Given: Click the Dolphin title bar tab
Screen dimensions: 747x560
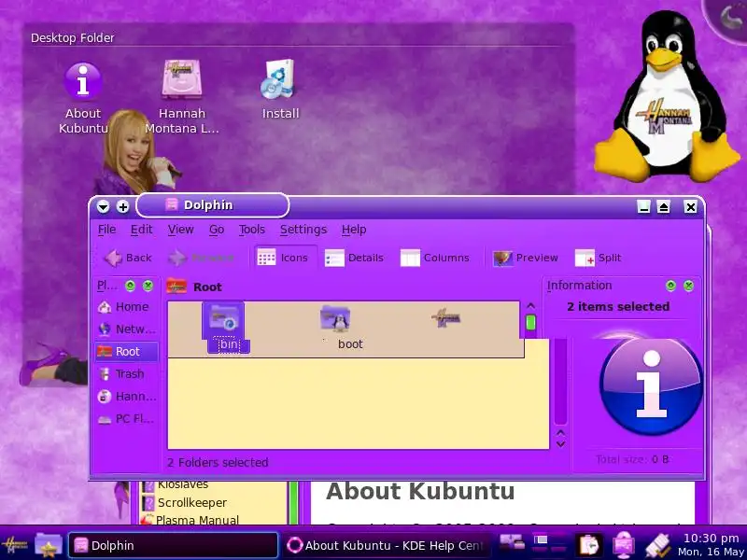Looking at the screenshot, I should (213, 205).
